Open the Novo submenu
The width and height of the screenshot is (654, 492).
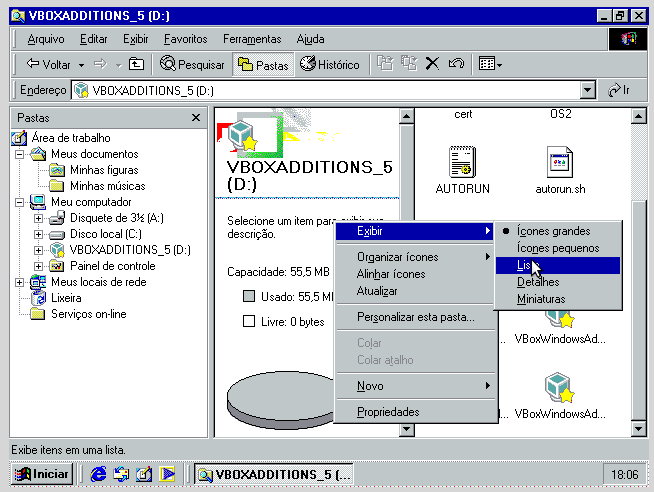[415, 386]
